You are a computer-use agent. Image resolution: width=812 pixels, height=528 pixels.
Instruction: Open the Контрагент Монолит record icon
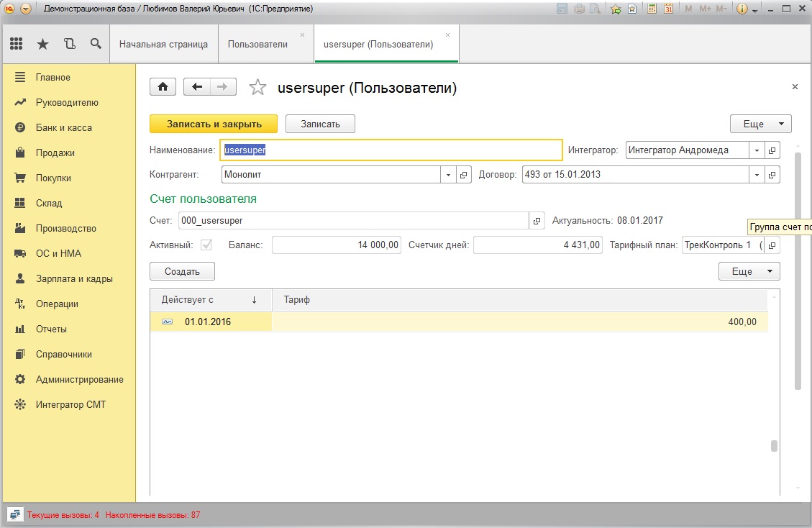463,175
